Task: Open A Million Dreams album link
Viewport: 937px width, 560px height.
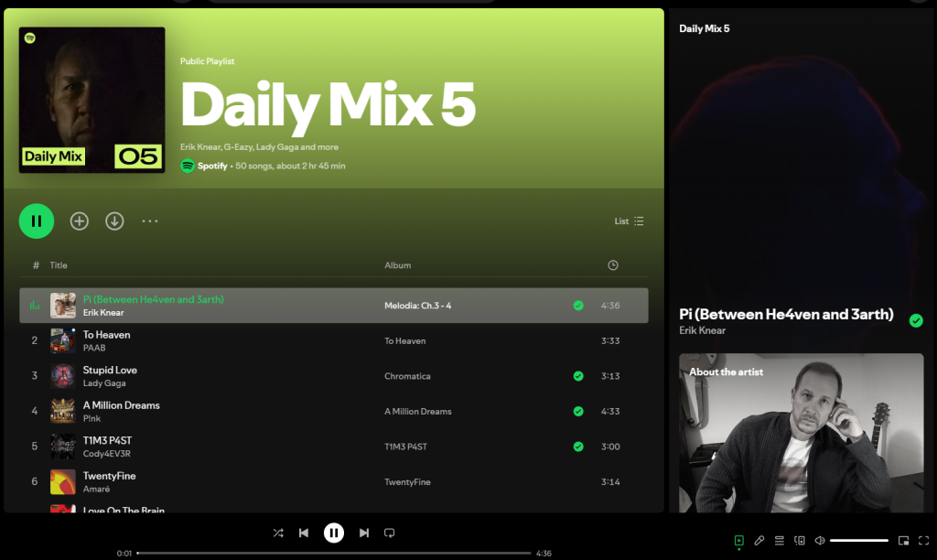Action: 418,411
